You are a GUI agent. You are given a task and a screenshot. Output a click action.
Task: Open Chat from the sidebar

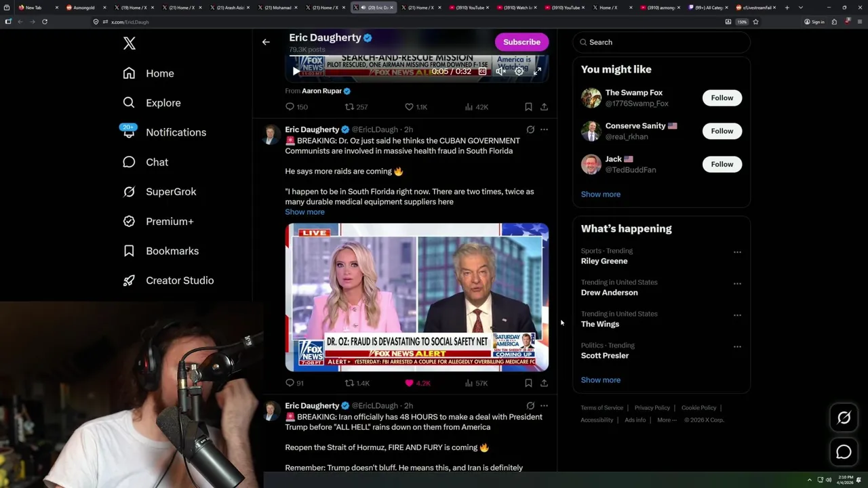point(145,162)
